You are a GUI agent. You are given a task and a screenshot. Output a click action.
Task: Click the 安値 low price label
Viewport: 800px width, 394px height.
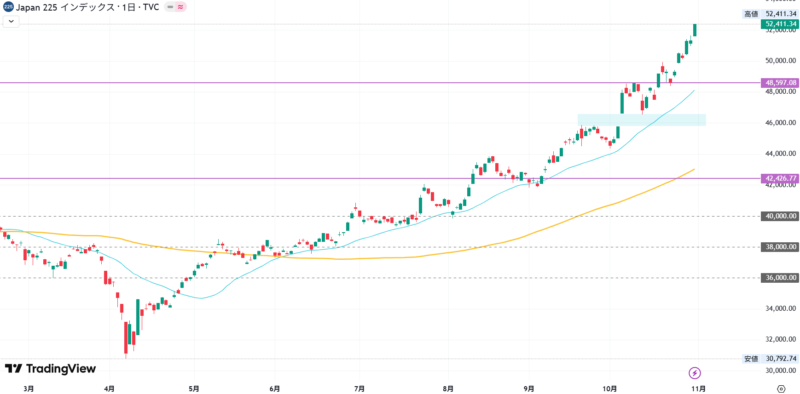pos(751,359)
